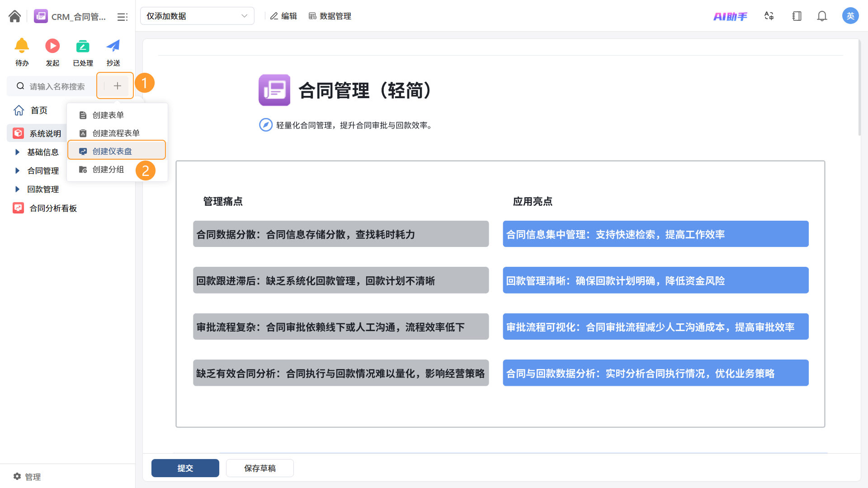Screen dimensions: 868x488
Task: Click the CRM_合同管 app name
Action: (x=79, y=17)
